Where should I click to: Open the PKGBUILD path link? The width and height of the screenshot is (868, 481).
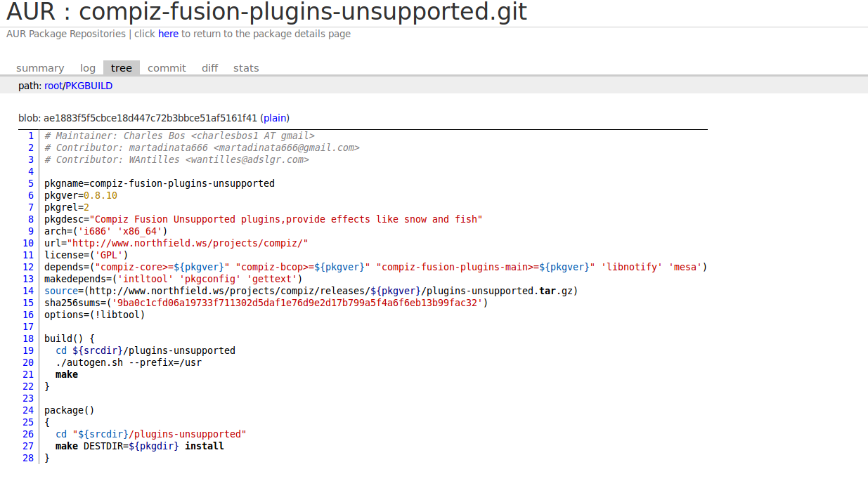point(89,86)
